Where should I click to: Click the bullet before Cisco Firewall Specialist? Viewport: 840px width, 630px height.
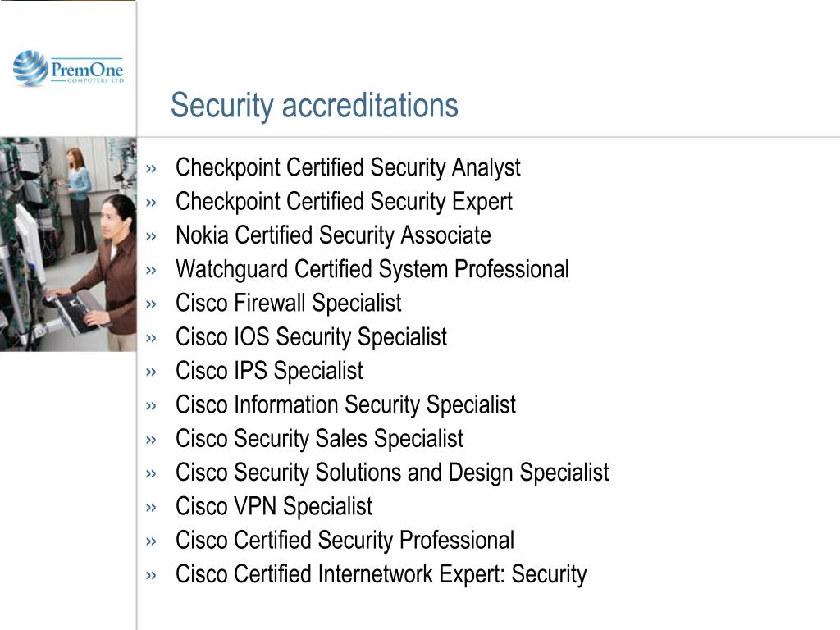[x=151, y=304]
